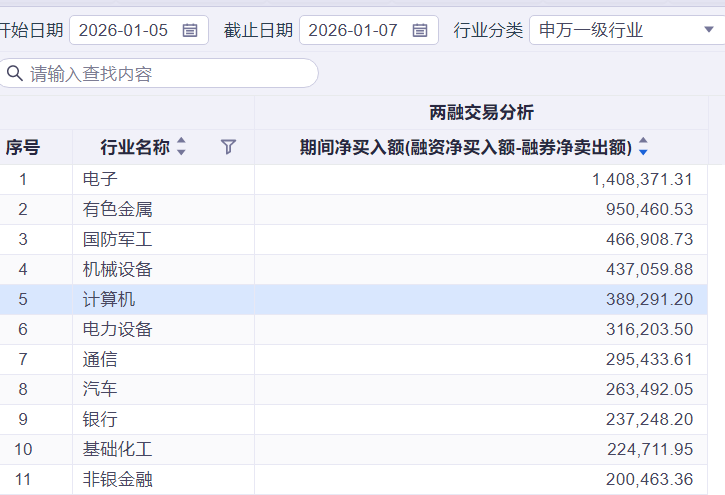This screenshot has width=725, height=495.
Task: Focus the 请输入查找内容 search box
Action: pos(157,73)
